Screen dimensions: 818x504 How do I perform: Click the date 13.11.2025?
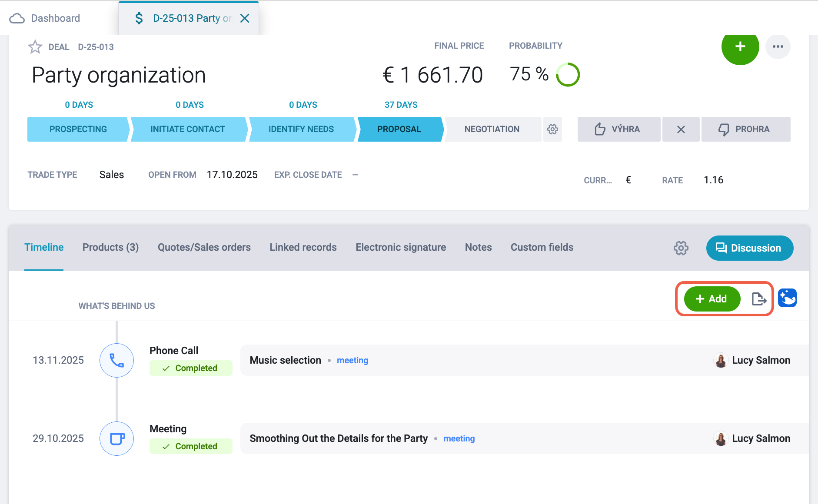[x=58, y=360]
